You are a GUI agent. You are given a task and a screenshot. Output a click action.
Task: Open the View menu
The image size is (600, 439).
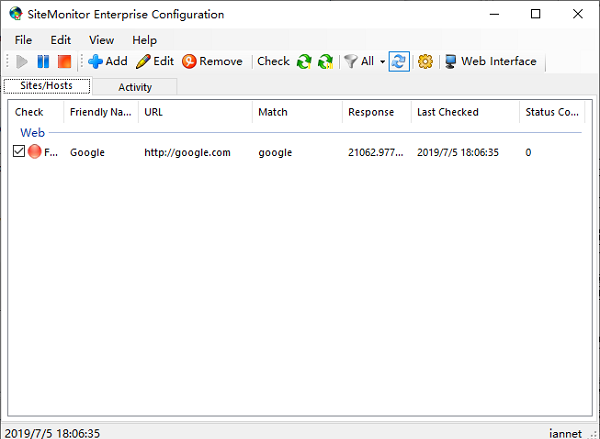pyautogui.click(x=101, y=40)
